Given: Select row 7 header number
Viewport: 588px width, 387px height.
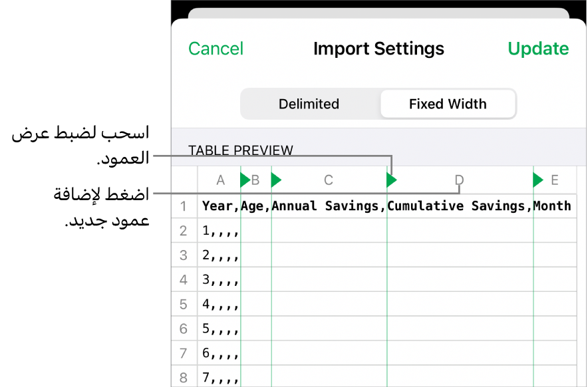Looking at the screenshot, I should [x=184, y=353].
